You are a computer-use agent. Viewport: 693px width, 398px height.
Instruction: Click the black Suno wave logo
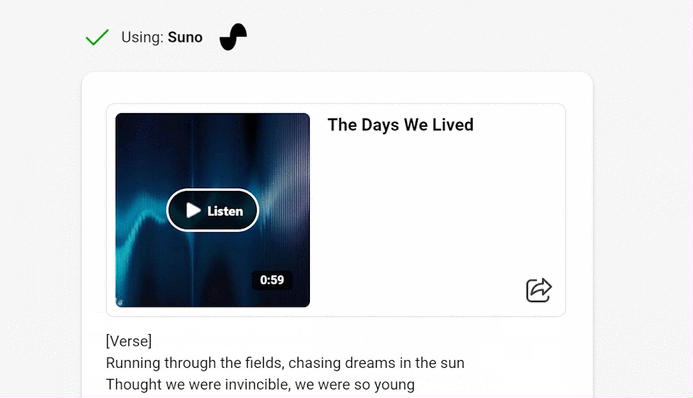233,37
